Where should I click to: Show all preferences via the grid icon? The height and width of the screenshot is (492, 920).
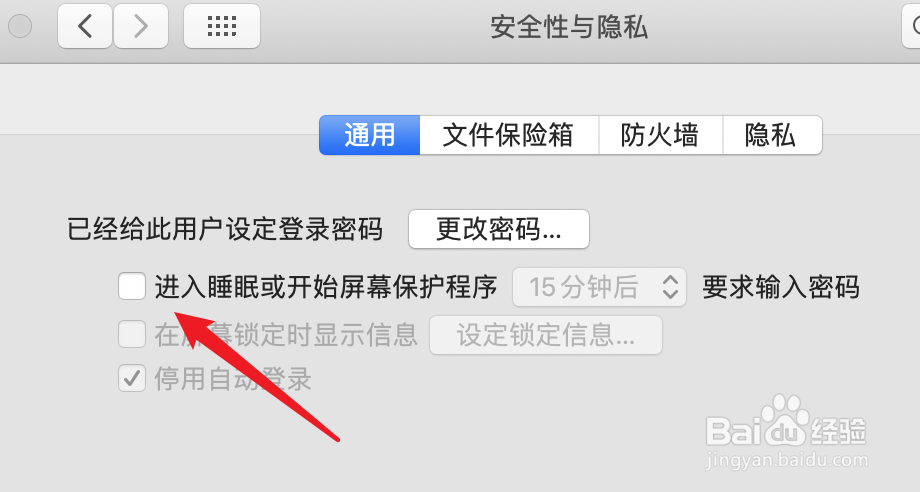pos(222,26)
